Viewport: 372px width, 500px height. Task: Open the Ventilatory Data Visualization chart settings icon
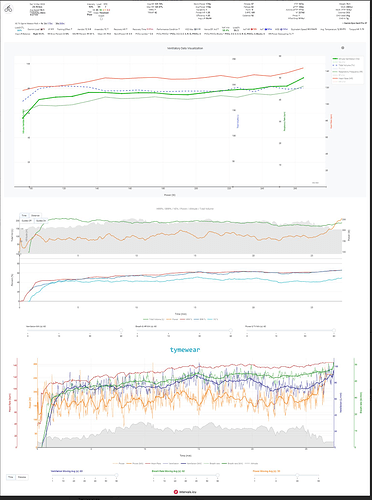coord(342,48)
